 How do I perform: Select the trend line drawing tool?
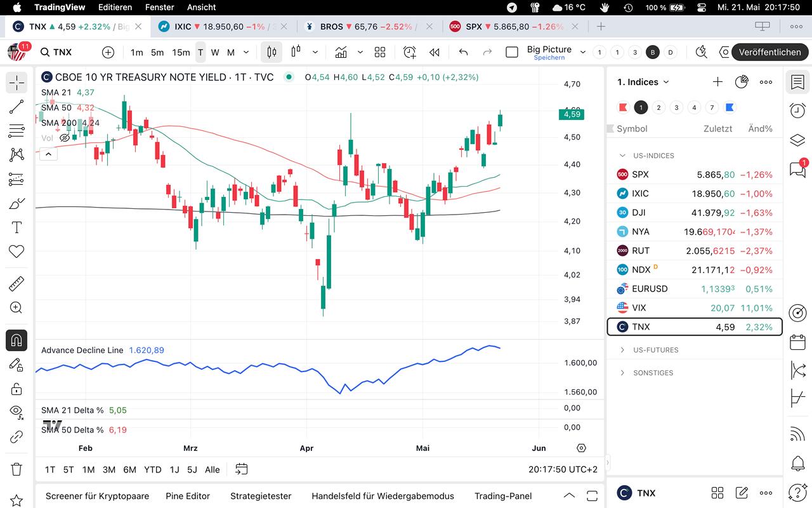point(16,107)
